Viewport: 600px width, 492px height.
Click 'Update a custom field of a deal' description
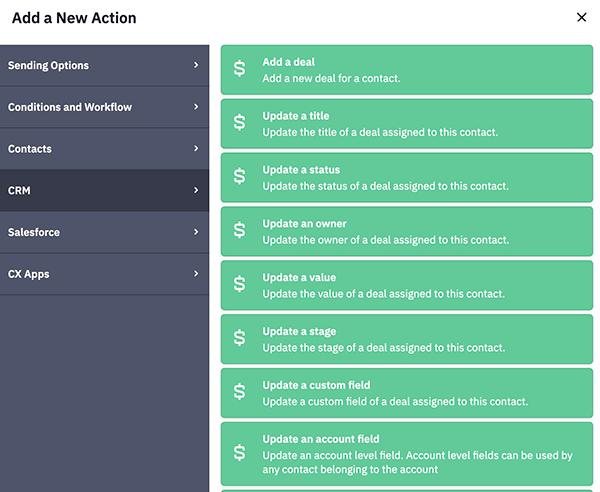point(395,402)
